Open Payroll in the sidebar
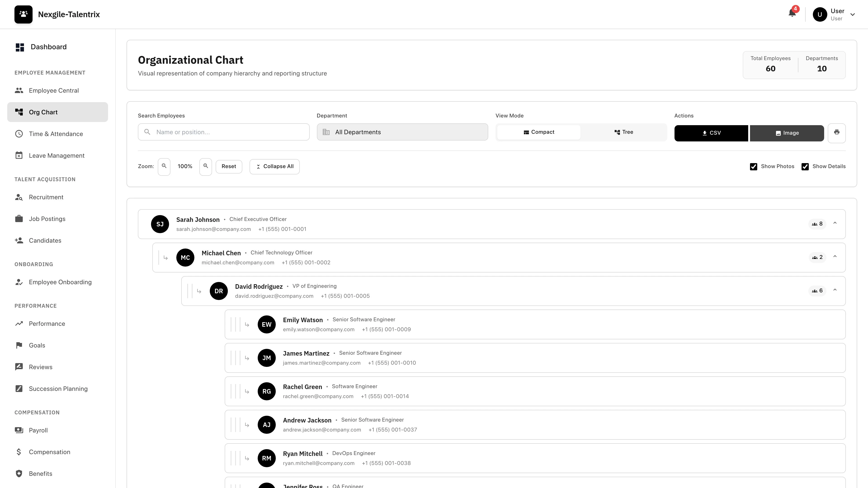 coord(58,430)
